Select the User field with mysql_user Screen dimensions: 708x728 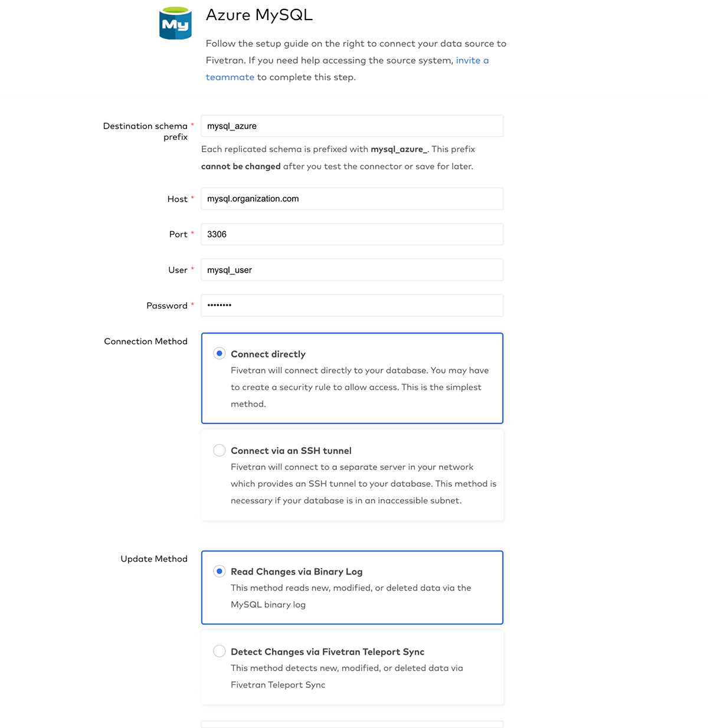pyautogui.click(x=352, y=270)
